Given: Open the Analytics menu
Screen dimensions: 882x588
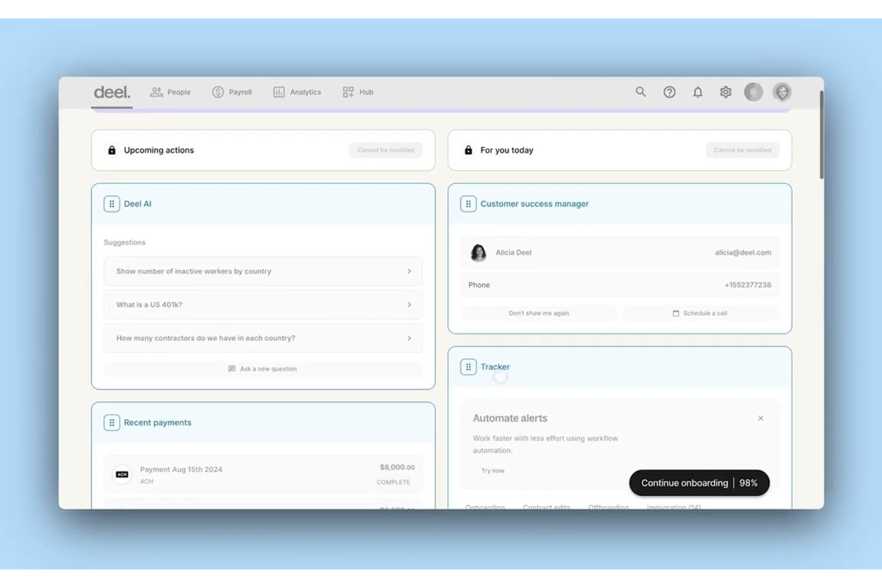Looking at the screenshot, I should [297, 92].
